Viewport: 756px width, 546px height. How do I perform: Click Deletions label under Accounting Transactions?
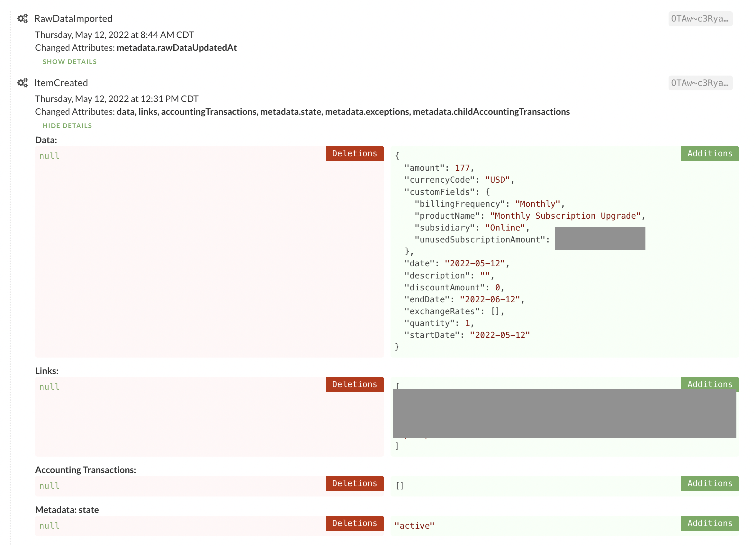[354, 483]
